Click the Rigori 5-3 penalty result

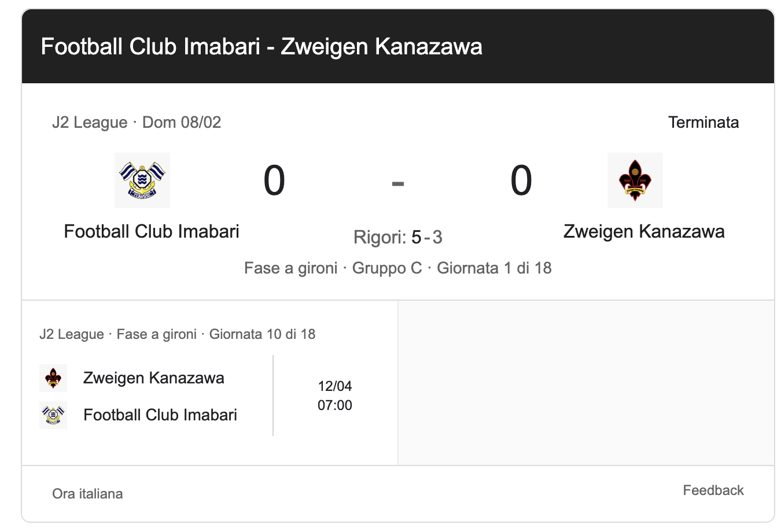(x=398, y=237)
